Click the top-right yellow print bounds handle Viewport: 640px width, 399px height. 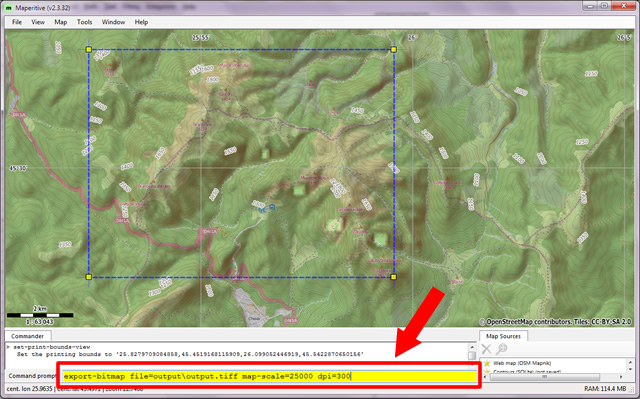[393, 50]
